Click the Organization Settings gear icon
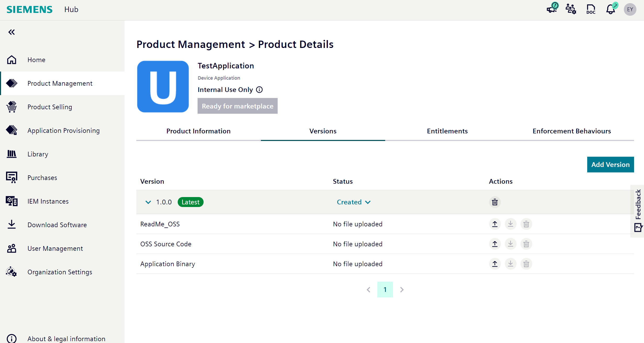Image resolution: width=644 pixels, height=343 pixels. pyautogui.click(x=12, y=272)
